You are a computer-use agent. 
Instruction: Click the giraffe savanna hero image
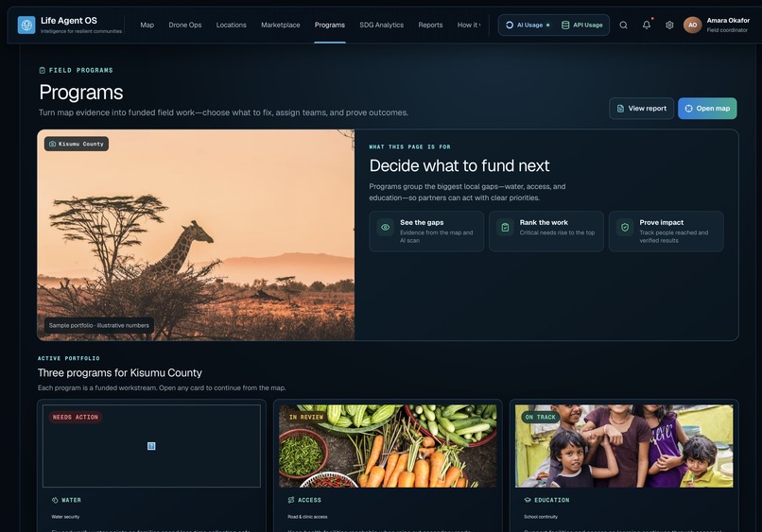click(196, 234)
